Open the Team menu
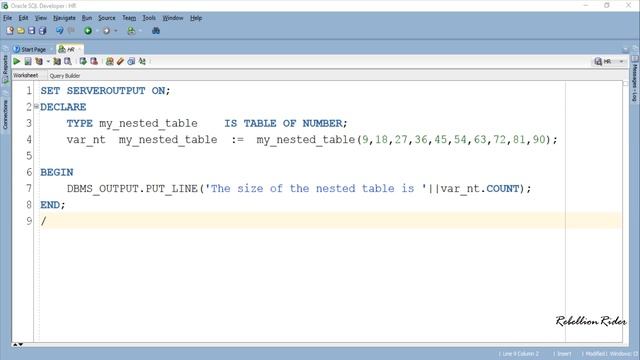640x360 pixels. 129,18
